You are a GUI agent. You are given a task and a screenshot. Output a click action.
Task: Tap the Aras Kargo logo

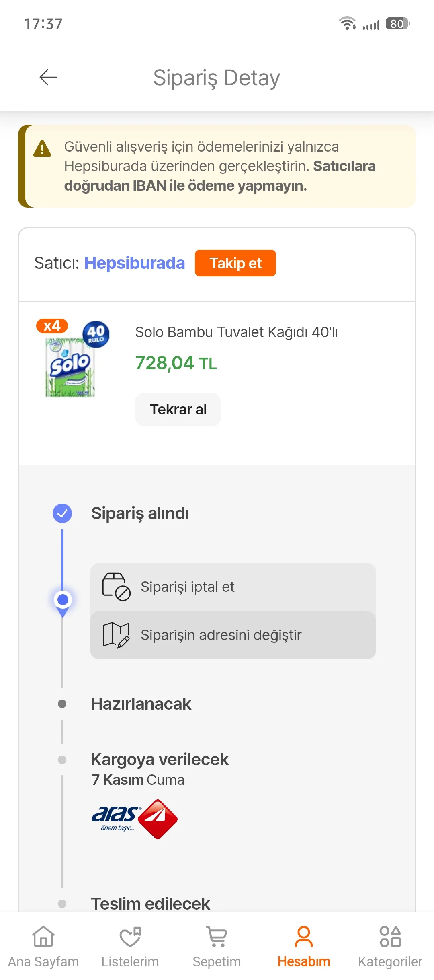135,819
